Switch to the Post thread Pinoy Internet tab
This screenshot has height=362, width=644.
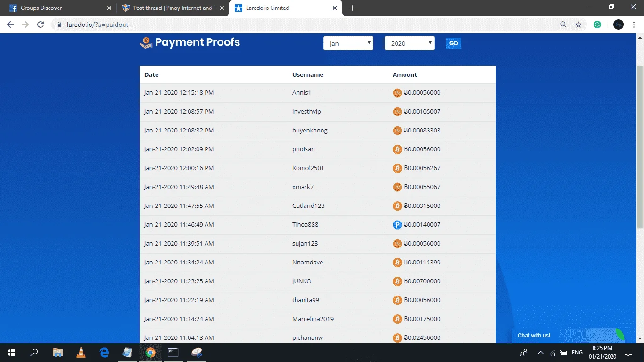(173, 8)
